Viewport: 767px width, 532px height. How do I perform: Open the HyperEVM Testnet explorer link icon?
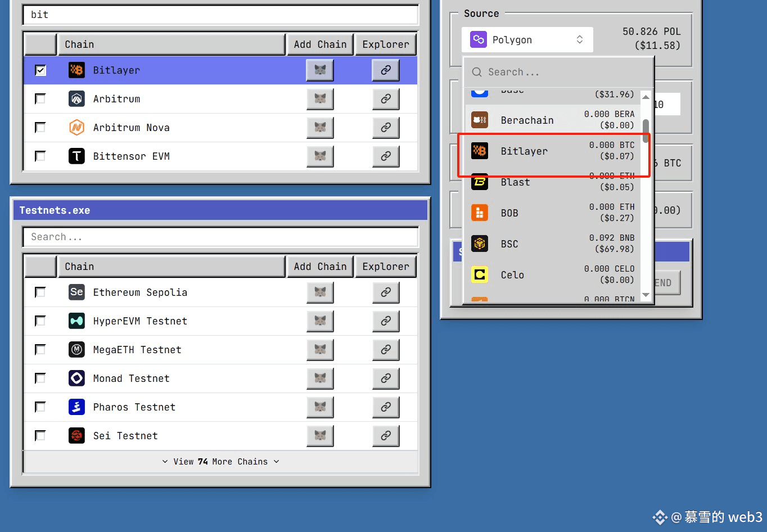tap(386, 321)
